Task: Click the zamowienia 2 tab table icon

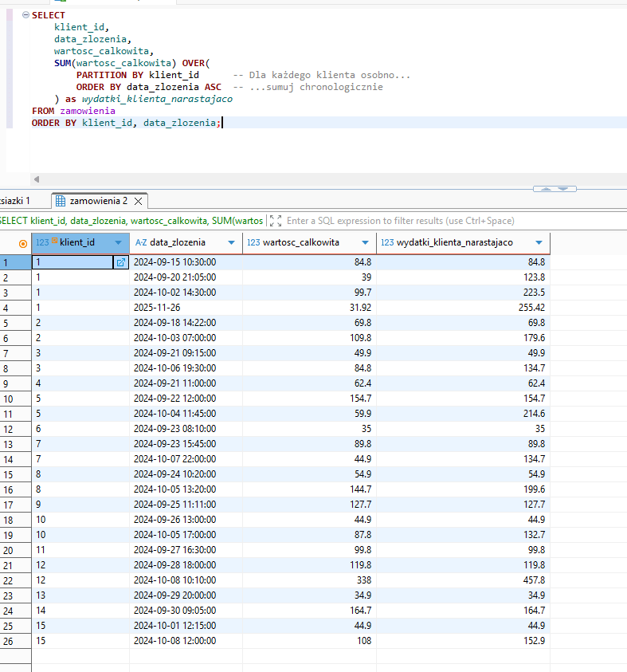Action: point(61,201)
